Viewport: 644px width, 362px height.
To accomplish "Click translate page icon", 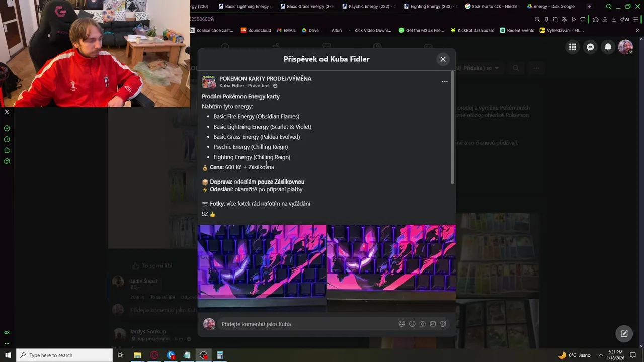I will tap(565, 19).
